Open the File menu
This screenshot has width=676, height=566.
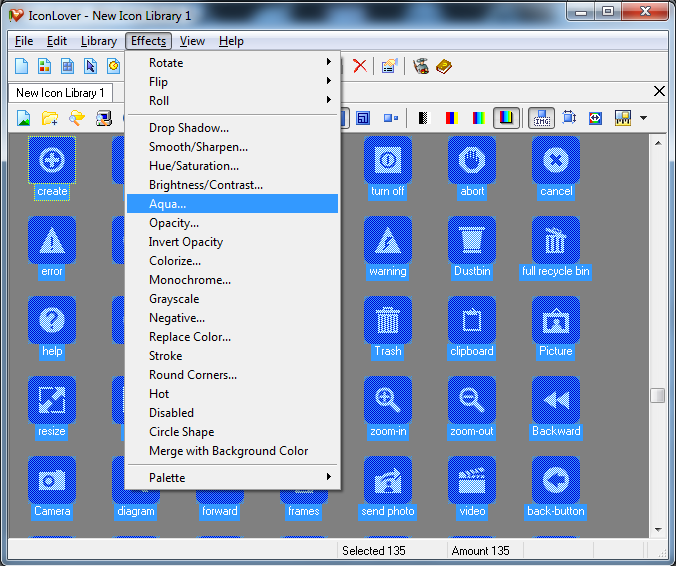(24, 41)
